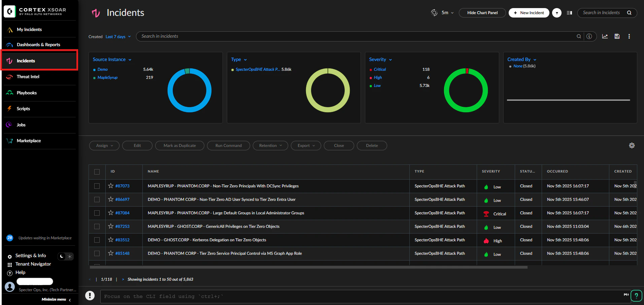Click the exclamation alert icon by CLI
Viewport: 644px width, 305px height.
90,296
